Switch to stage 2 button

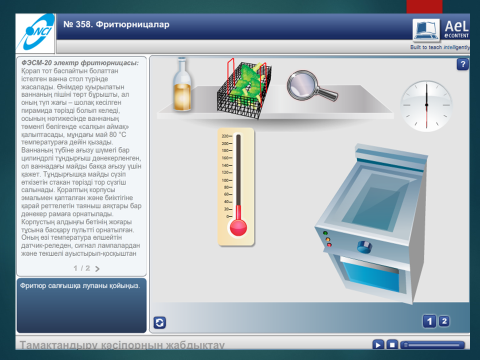tap(444, 321)
